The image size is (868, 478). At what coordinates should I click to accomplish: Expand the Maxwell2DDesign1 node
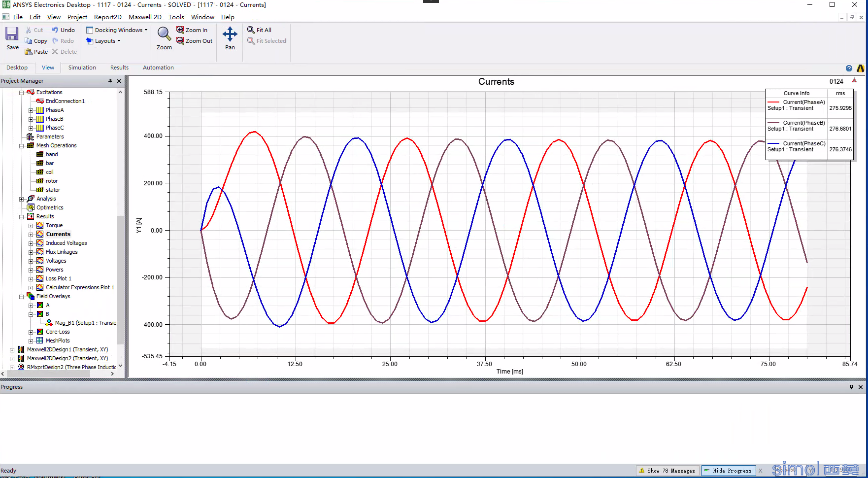pos(12,349)
